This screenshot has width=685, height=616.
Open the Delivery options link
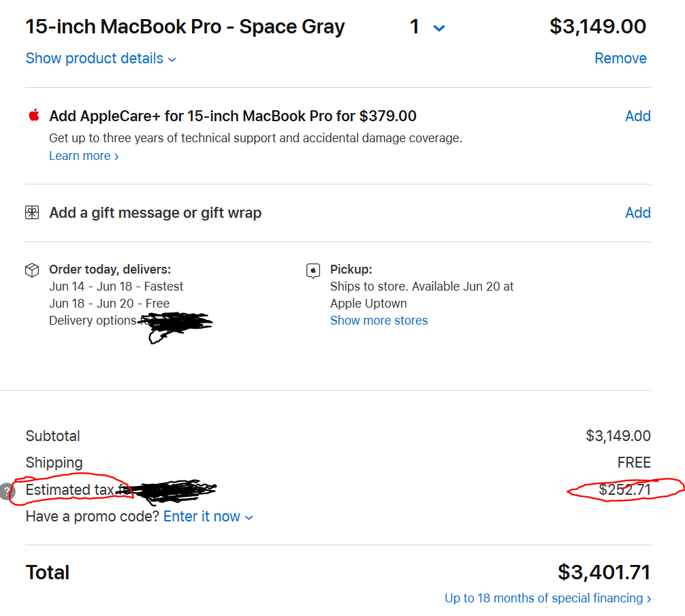pyautogui.click(x=93, y=321)
